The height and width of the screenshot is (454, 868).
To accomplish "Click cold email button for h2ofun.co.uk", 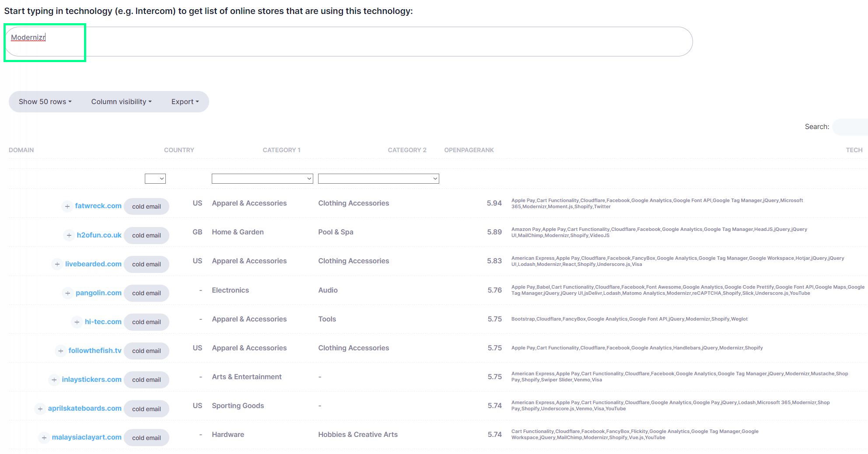I will pyautogui.click(x=147, y=235).
